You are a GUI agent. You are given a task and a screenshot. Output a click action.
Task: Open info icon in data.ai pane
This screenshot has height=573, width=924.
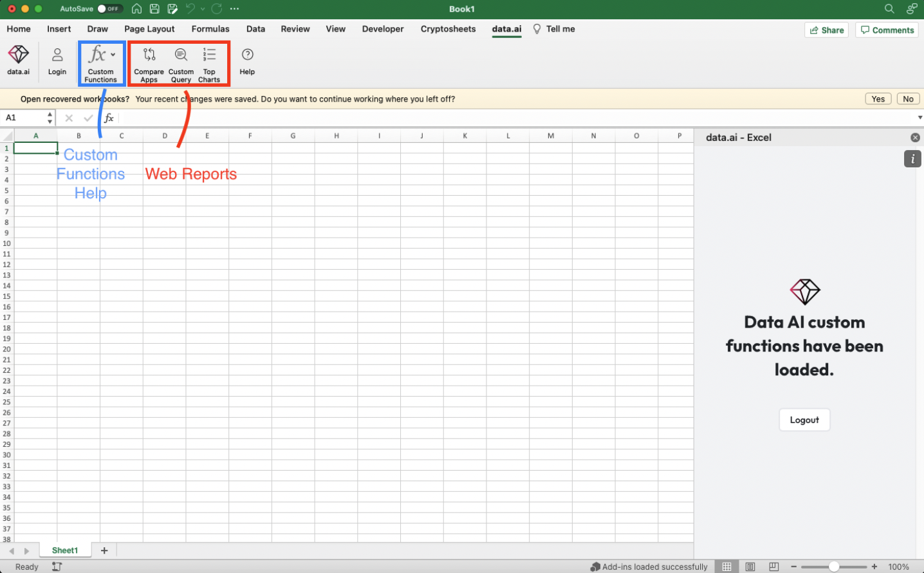click(912, 158)
